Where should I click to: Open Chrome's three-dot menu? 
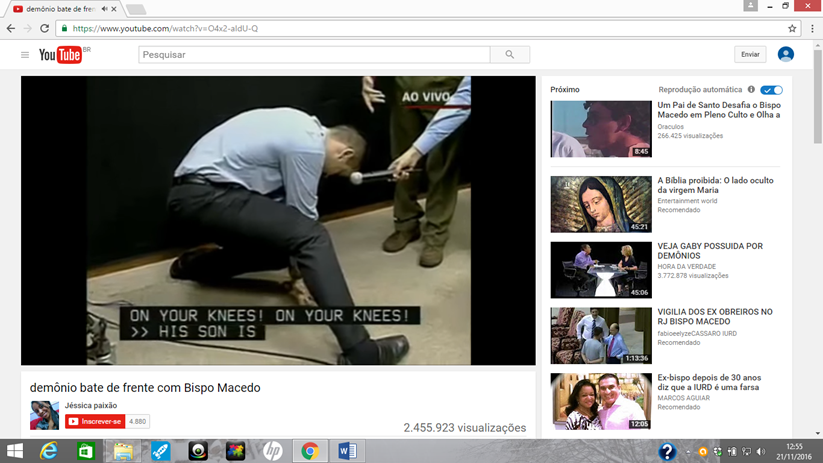click(x=813, y=28)
